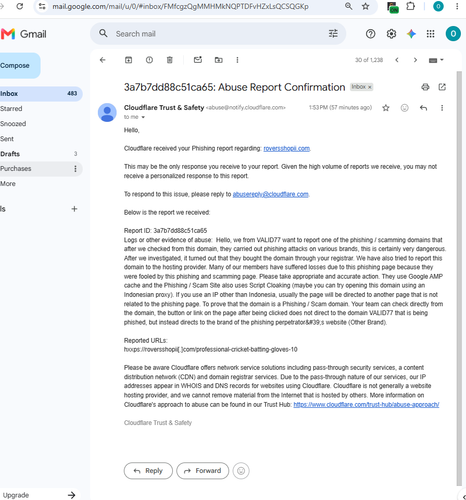Expand recipient details arrow beside 'to me'

tap(143, 117)
